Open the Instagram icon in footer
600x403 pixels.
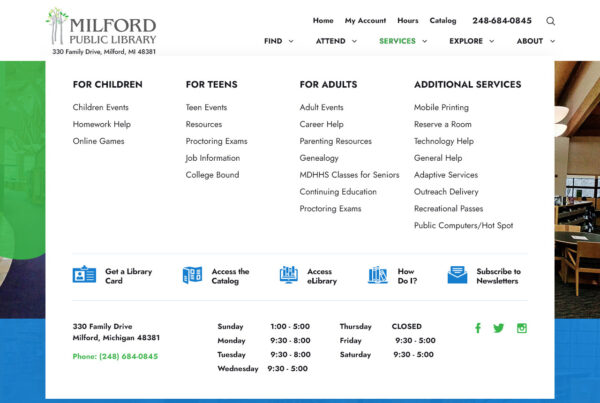tap(522, 328)
